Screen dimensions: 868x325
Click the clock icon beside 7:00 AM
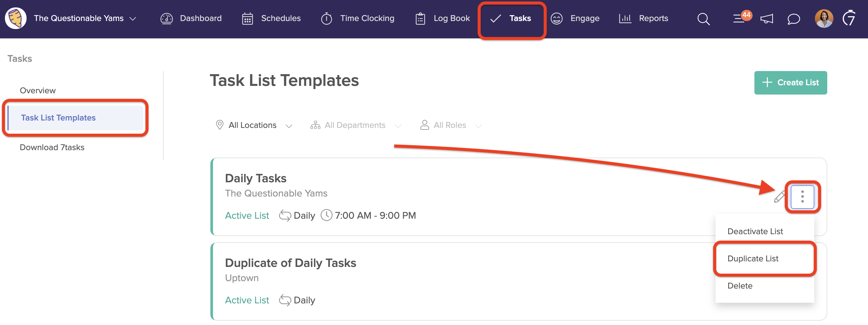tap(326, 215)
